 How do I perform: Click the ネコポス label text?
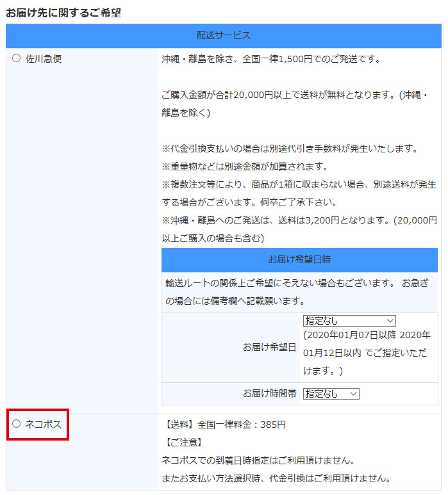point(44,425)
